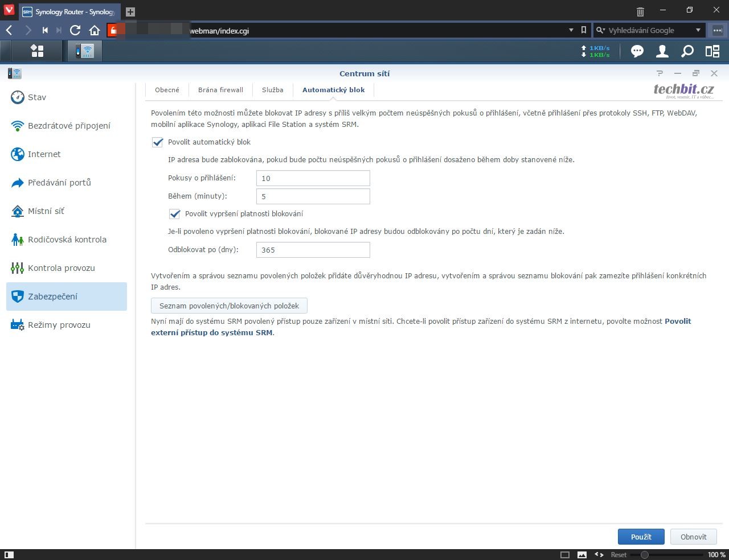The height and width of the screenshot is (560, 729).
Task: Click the SRM search magnifier icon
Action: 687,51
